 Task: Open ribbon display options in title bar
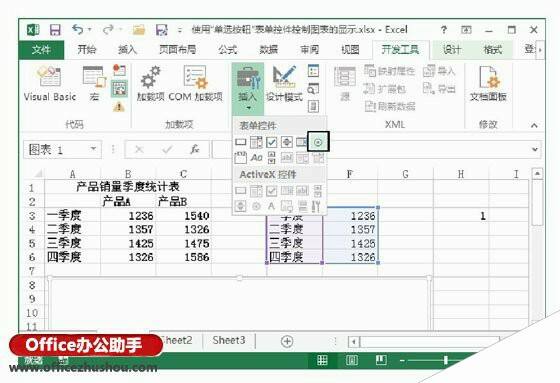click(466, 30)
